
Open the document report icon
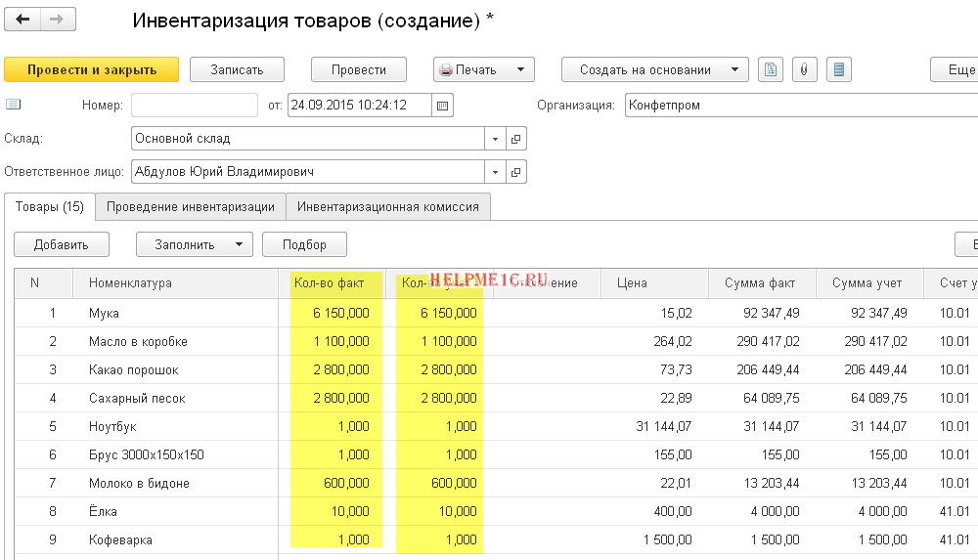point(772,69)
